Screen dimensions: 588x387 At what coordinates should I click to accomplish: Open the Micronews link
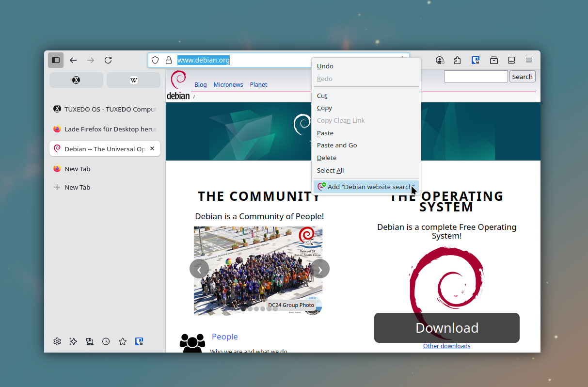click(x=228, y=85)
